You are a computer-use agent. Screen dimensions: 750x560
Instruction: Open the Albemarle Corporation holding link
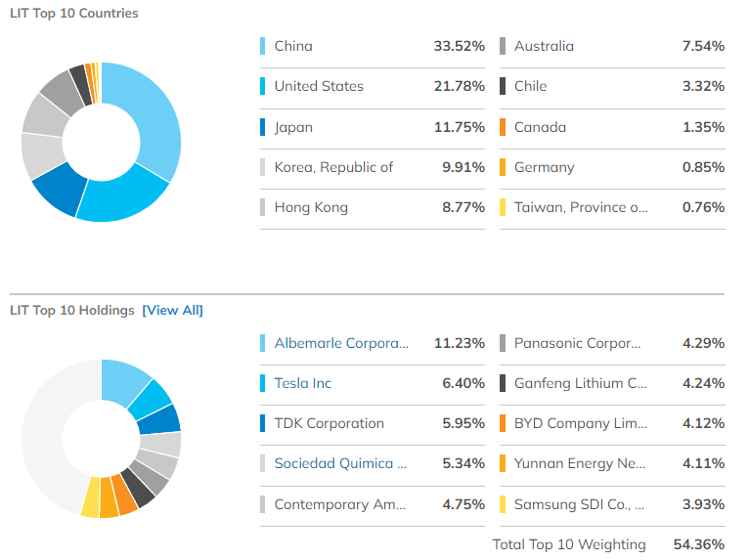pyautogui.click(x=341, y=343)
